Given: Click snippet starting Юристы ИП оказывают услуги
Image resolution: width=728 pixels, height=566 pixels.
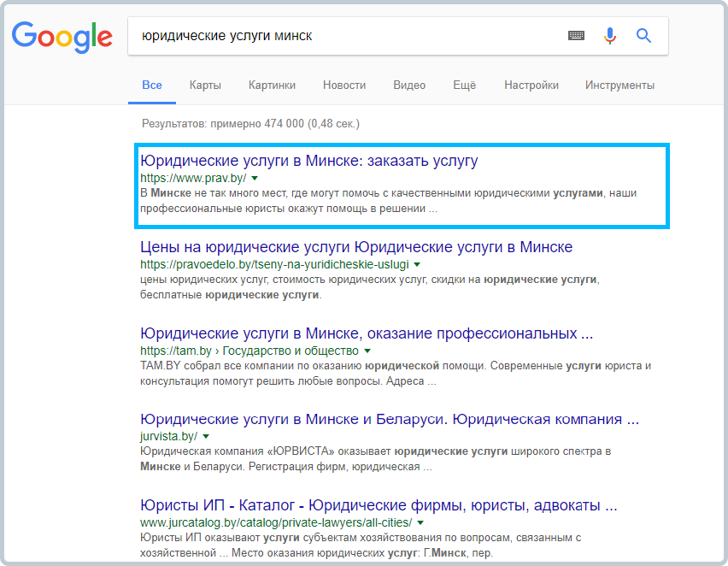Looking at the screenshot, I should (x=361, y=545).
